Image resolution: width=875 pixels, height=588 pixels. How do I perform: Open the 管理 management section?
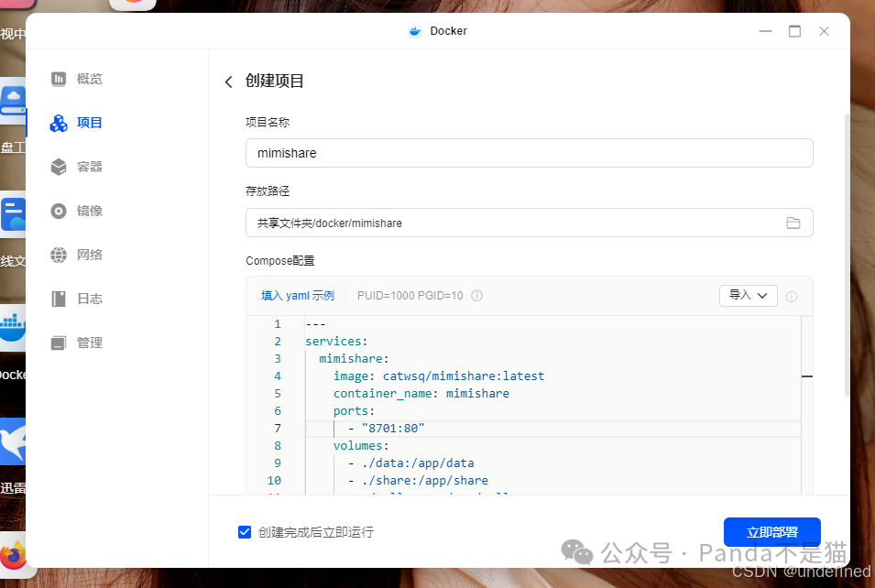(76, 343)
